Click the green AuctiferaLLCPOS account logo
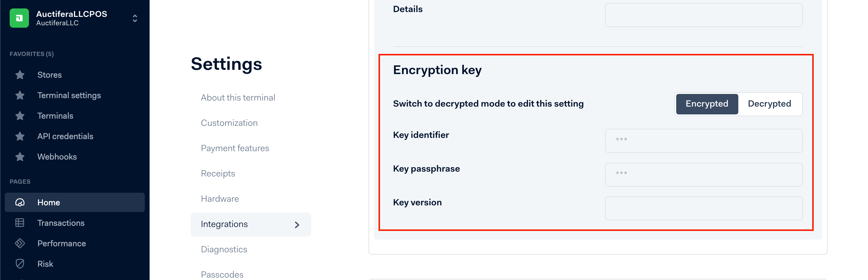 [19, 18]
